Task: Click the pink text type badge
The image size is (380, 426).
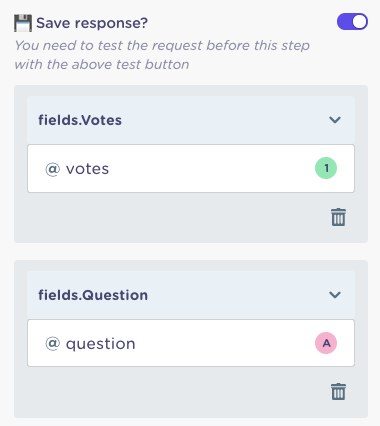Action: tap(326, 343)
